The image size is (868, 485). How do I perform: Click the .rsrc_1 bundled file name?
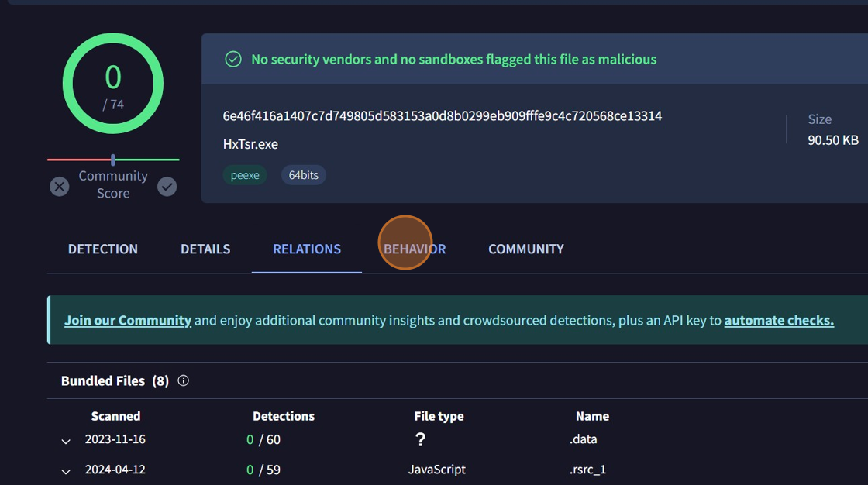pos(587,470)
